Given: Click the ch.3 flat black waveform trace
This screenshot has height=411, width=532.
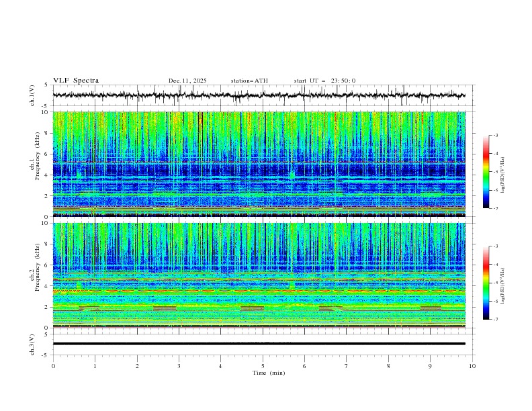Looking at the screenshot, I should point(259,344).
